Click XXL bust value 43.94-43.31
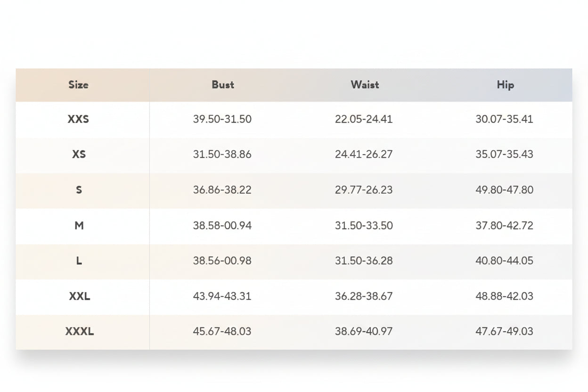 point(222,296)
